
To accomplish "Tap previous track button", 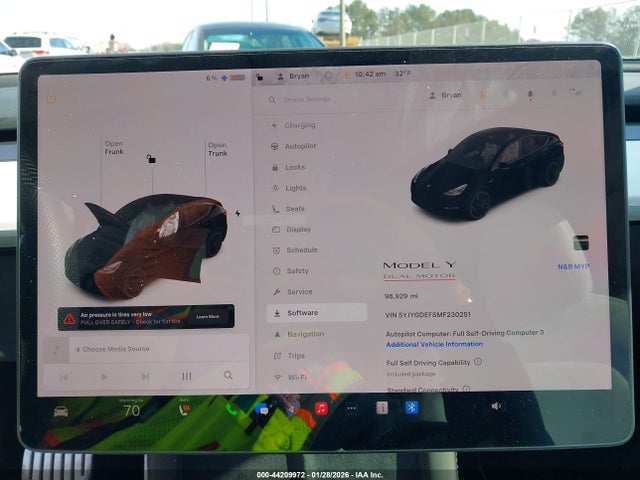I will pyautogui.click(x=64, y=378).
